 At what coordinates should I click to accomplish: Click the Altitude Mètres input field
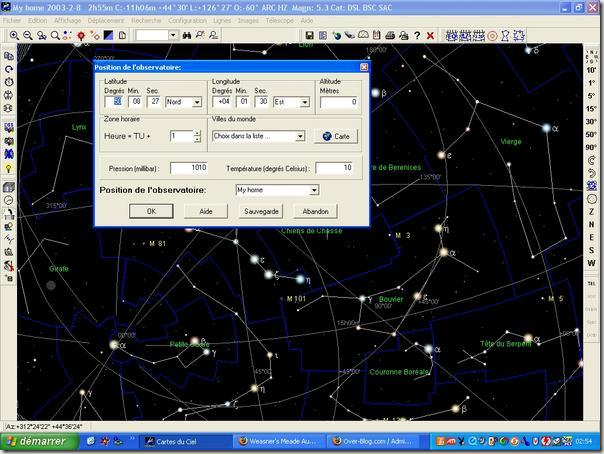[339, 102]
